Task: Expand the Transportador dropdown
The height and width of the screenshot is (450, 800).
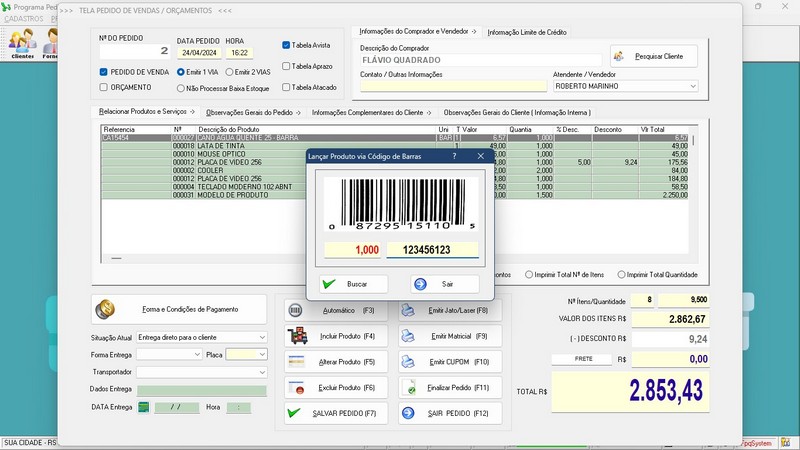Action: click(x=262, y=372)
